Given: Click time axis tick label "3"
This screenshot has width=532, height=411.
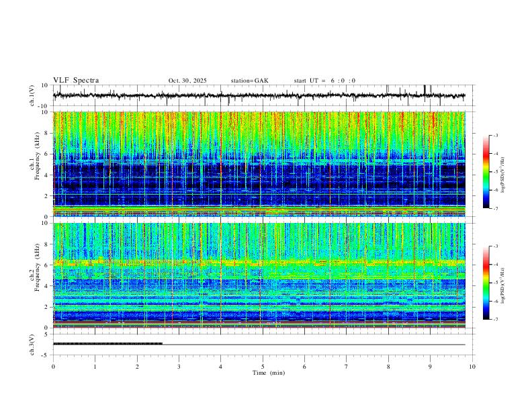Looking at the screenshot, I should [x=179, y=367].
